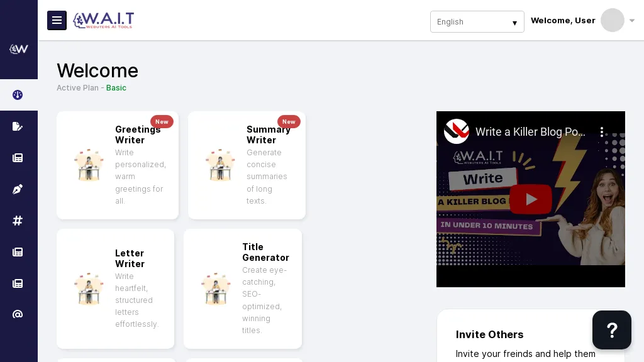This screenshot has width=644, height=362.
Task: Open the pen nib sidebar icon
Action: (x=18, y=189)
